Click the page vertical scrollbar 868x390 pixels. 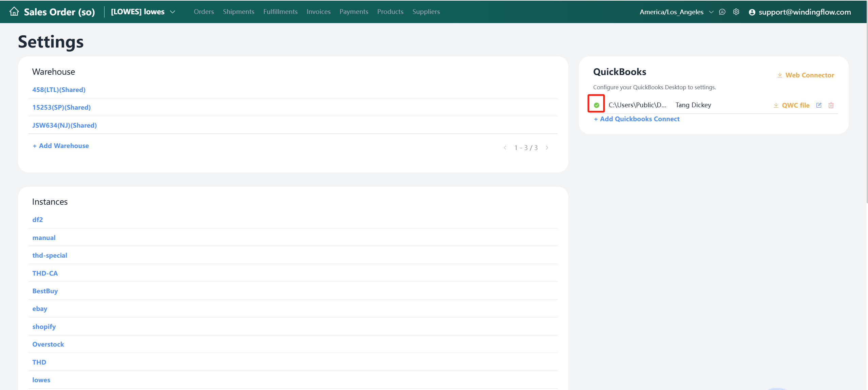(x=867, y=102)
